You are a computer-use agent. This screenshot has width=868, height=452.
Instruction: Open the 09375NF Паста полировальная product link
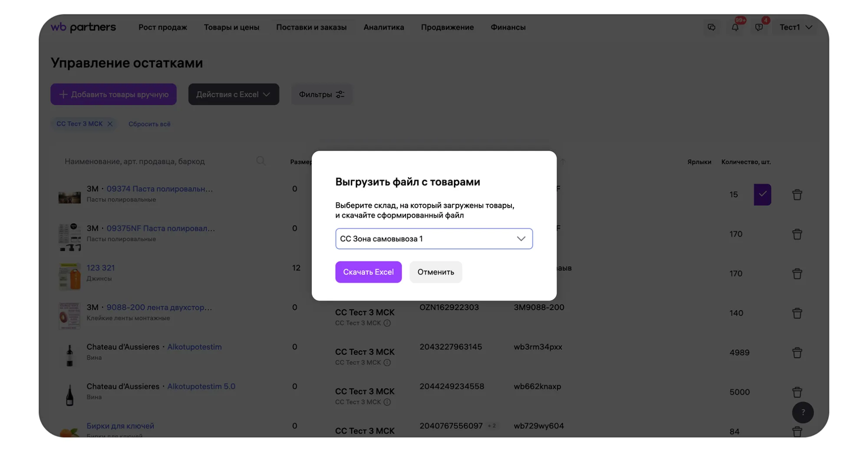(x=161, y=228)
